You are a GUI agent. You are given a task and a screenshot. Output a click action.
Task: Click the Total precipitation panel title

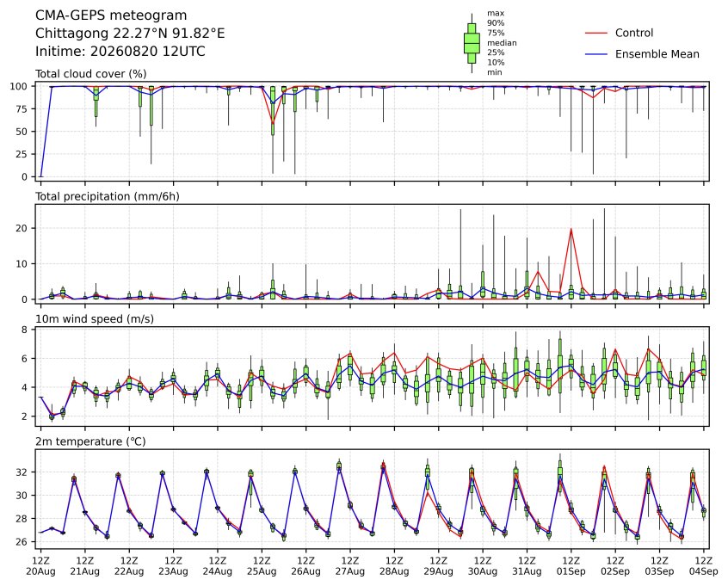coord(108,196)
